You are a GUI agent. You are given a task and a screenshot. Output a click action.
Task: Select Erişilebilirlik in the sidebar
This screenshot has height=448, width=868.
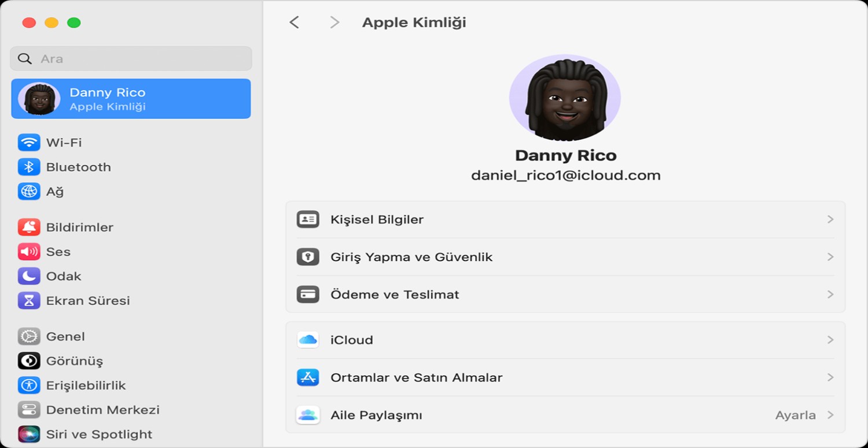click(86, 386)
